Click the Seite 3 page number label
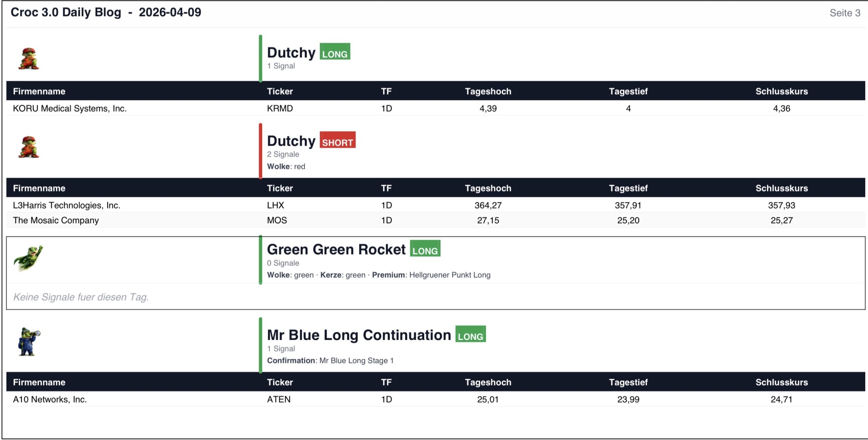Viewport: 868px width, 440px height. pos(845,13)
